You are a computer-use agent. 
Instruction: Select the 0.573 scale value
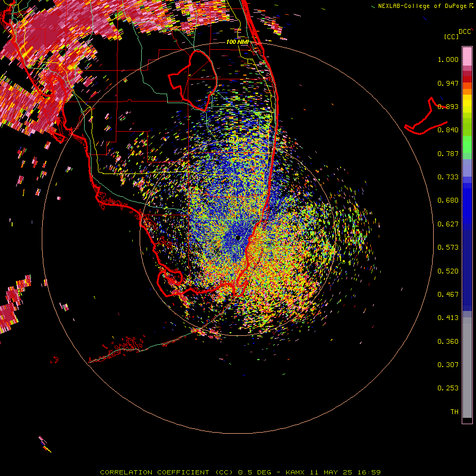448,248
